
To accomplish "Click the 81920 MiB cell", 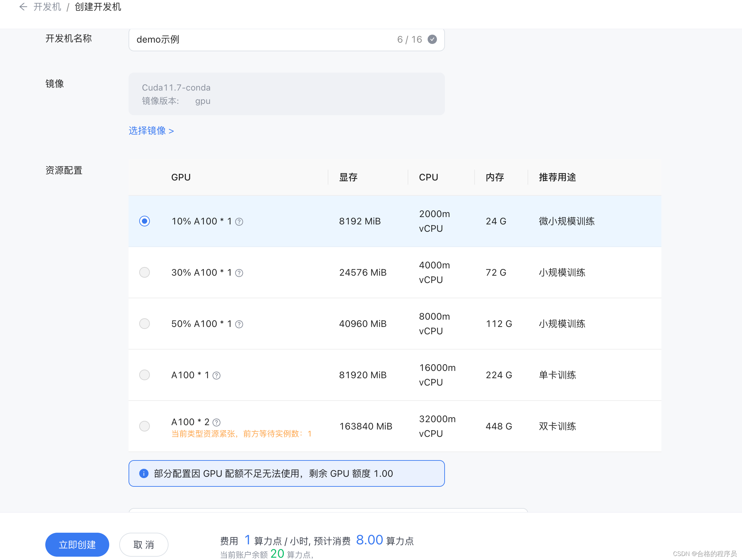I will pos(363,375).
